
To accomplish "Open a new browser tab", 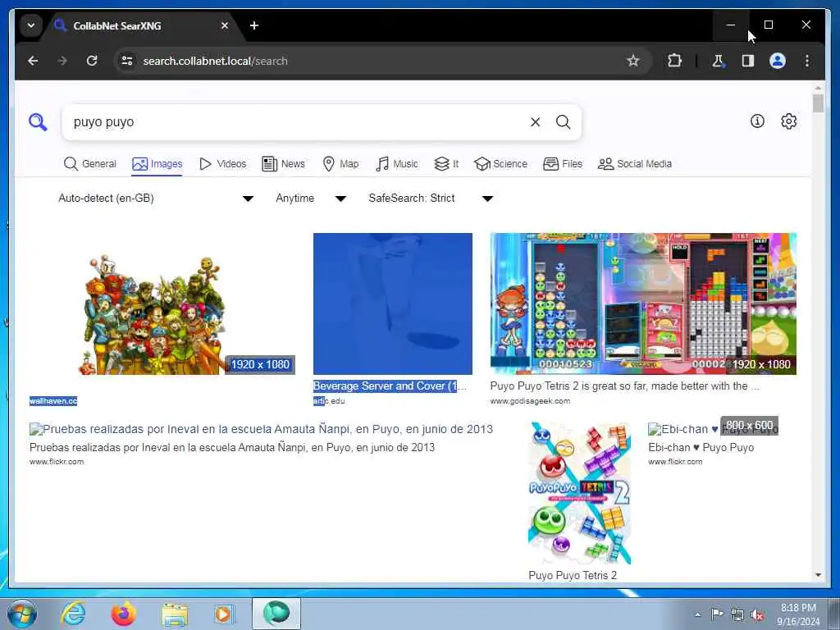I will [254, 25].
